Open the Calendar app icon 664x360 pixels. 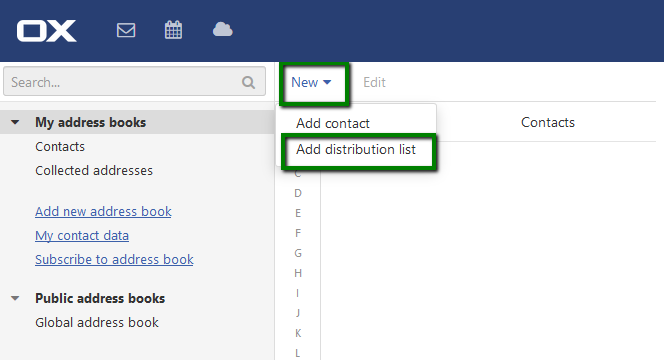pyautogui.click(x=173, y=30)
